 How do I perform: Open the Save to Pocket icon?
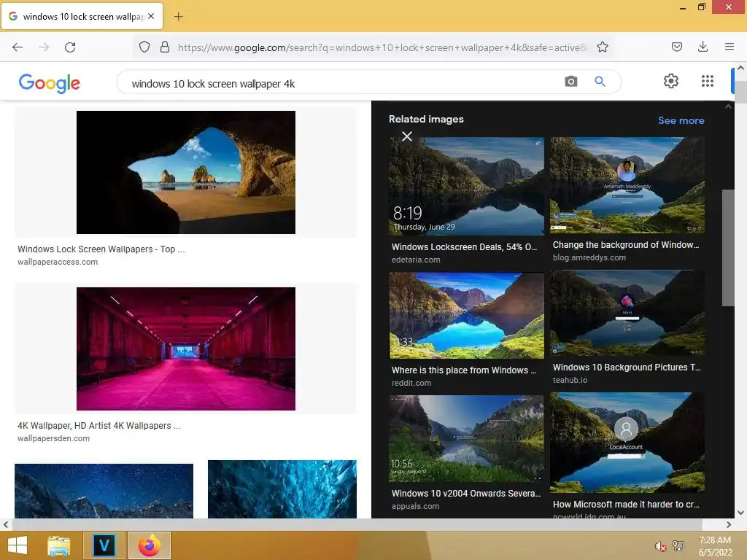coord(676,47)
